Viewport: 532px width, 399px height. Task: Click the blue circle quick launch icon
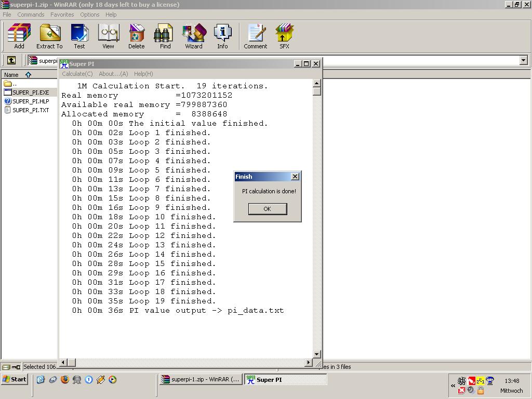tap(88, 379)
